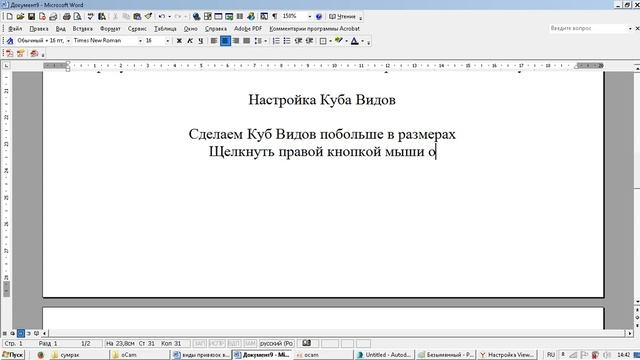
Task: Open the Вид menu
Action: click(x=60, y=29)
